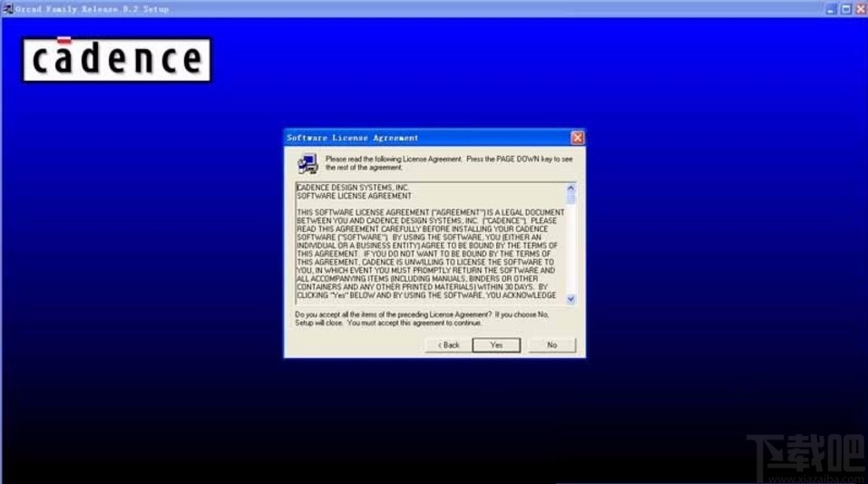Screen dimensions: 868x484
Task: Click the 'Do you accept all the items' question text
Action: point(422,319)
